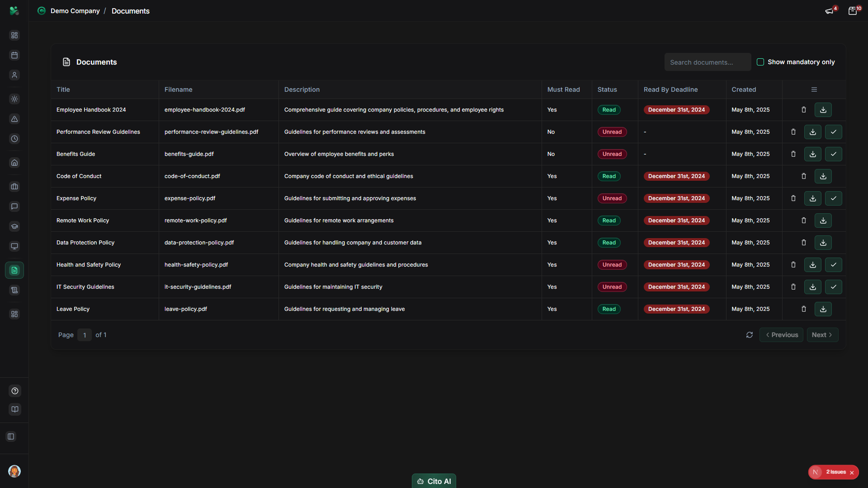Sort by the Status column header

pos(607,89)
